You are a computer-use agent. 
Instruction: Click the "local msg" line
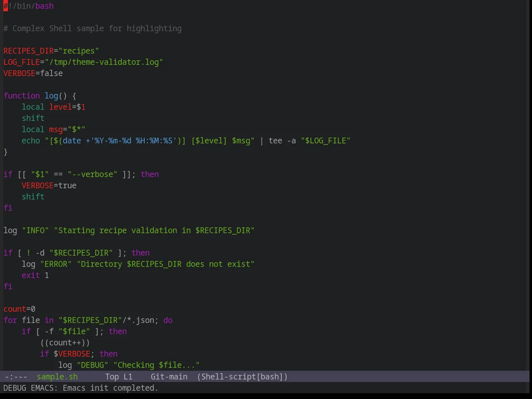pos(54,129)
